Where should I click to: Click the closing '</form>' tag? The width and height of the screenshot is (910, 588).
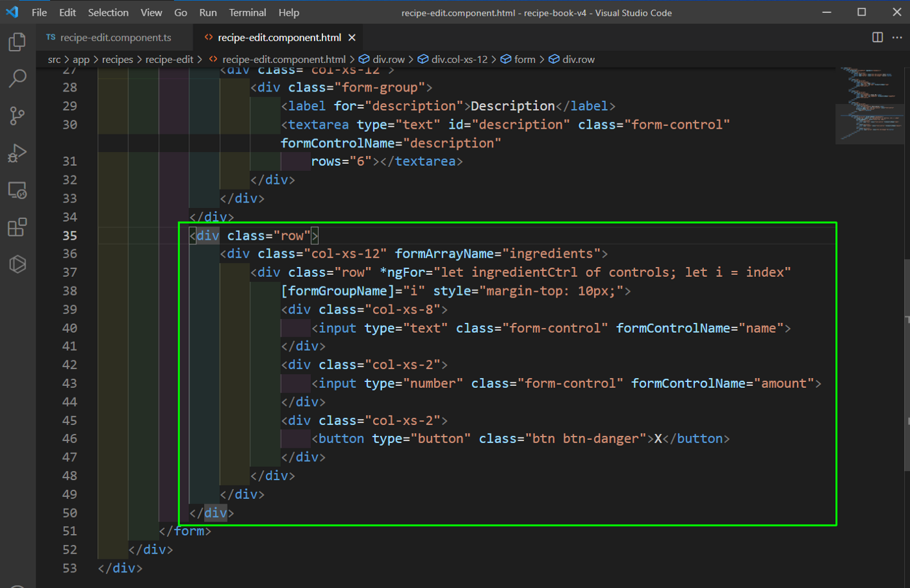tap(185, 531)
